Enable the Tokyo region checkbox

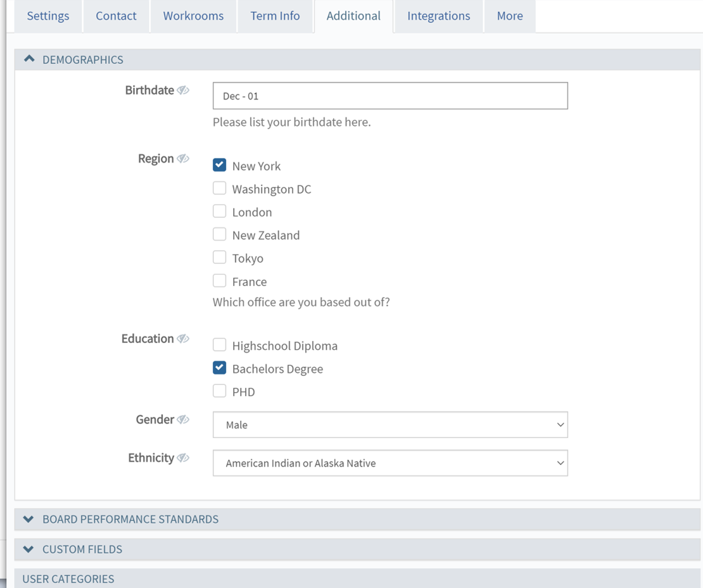pos(219,258)
